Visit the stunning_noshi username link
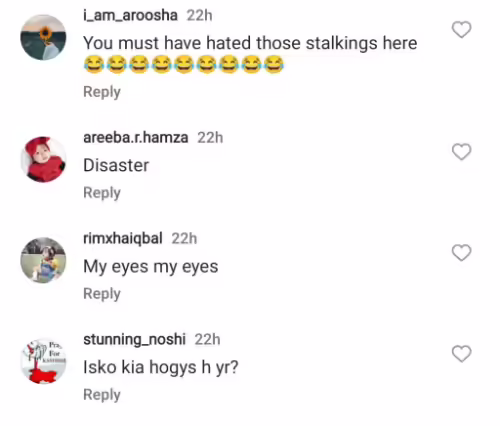The height and width of the screenshot is (426, 500). pyautogui.click(x=134, y=340)
